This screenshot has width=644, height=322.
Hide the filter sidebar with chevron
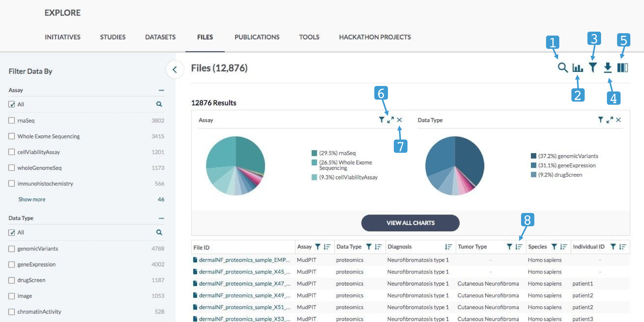tap(175, 70)
